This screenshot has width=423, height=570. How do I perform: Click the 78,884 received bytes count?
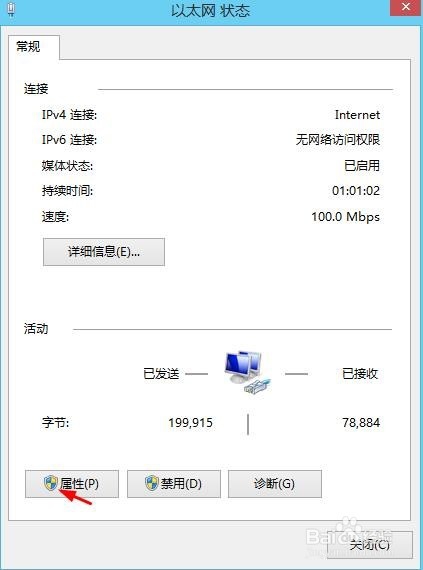click(361, 423)
